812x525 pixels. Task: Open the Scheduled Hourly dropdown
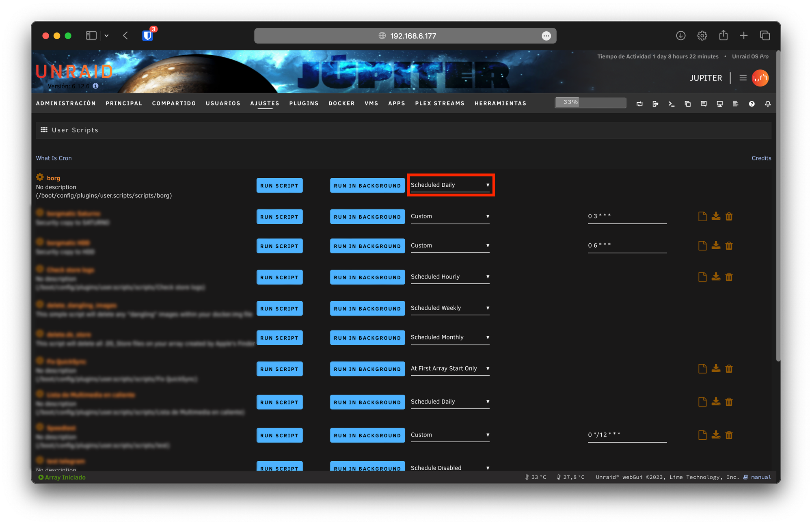coord(450,277)
